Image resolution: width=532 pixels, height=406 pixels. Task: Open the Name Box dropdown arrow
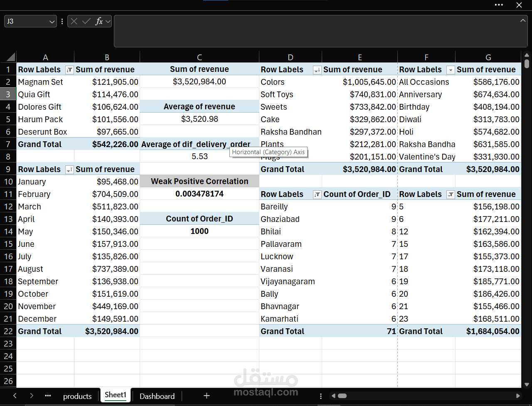click(x=52, y=21)
